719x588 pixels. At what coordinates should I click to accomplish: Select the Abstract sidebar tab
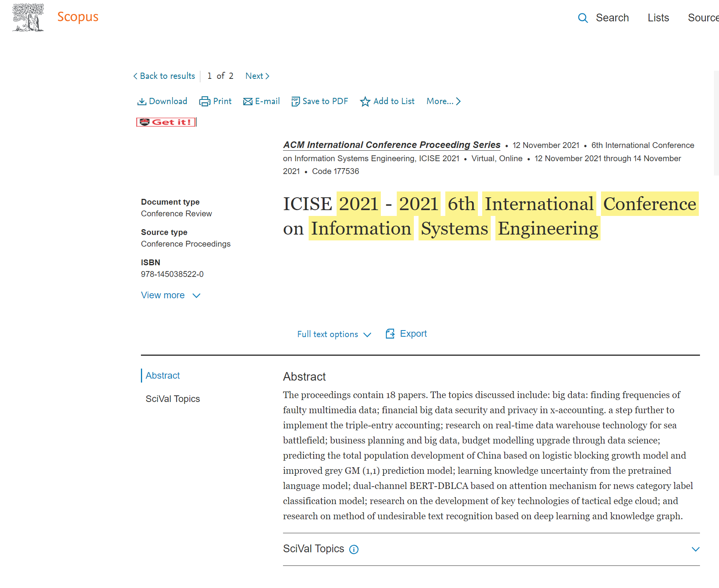click(163, 376)
